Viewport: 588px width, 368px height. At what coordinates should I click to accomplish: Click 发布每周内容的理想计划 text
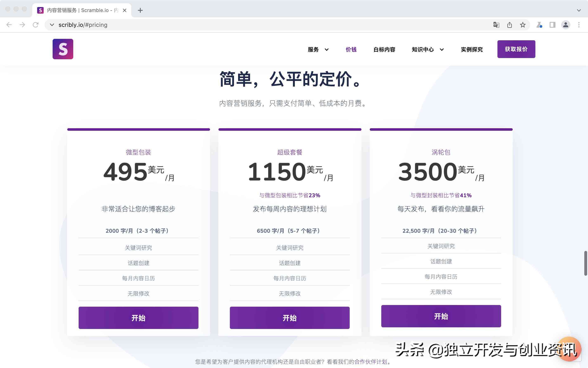click(290, 209)
